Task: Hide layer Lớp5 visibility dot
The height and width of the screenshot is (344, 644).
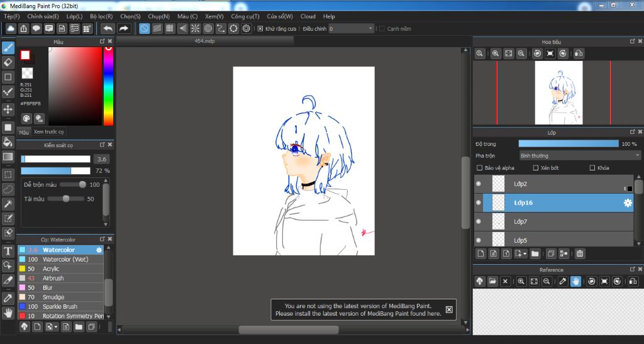Action: click(479, 240)
